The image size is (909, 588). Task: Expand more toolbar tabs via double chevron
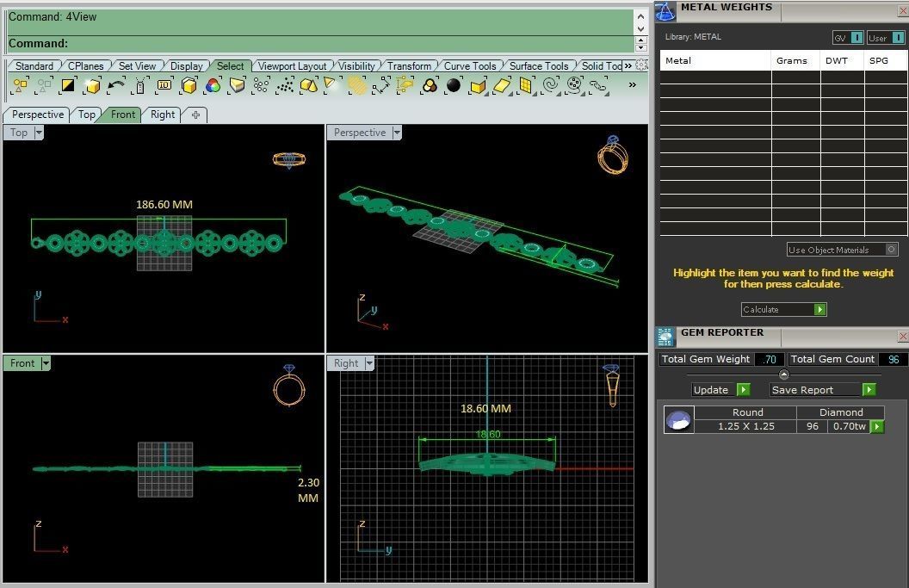tap(628, 65)
